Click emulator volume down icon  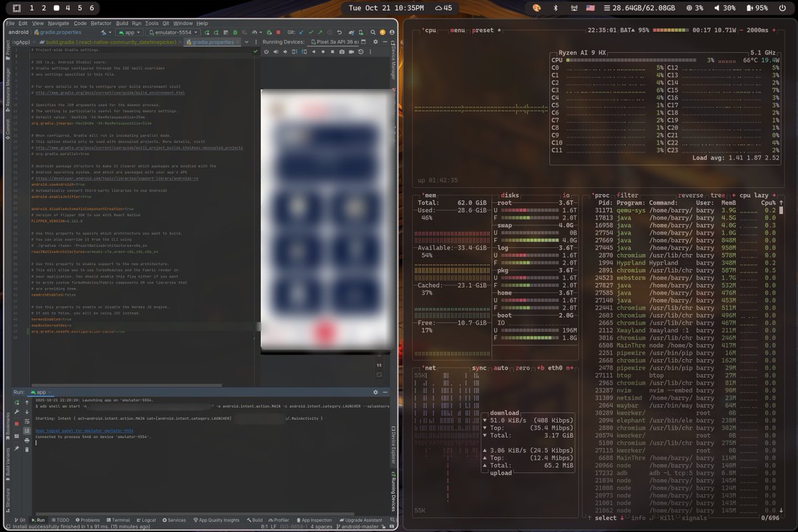tap(286, 52)
